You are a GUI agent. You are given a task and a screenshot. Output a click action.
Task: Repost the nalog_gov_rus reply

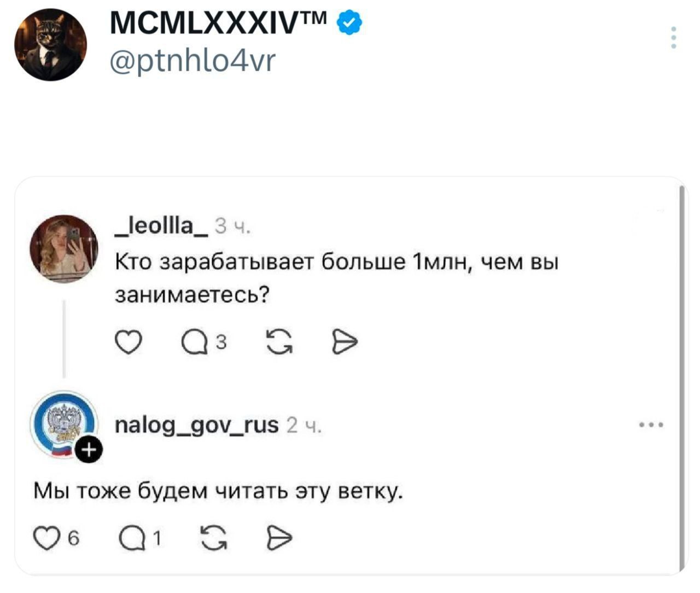coord(214,538)
